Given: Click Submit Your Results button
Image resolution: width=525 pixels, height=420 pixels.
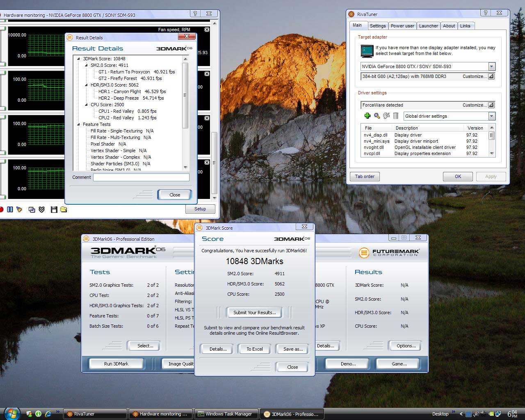Looking at the screenshot, I should coord(255,313).
